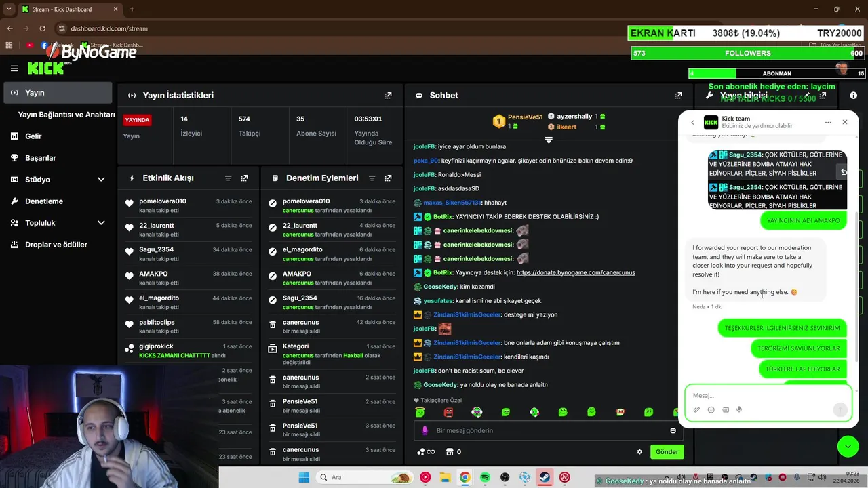Viewport: 868px width, 488px height.
Task: Open the donate.bynogame.com/canercunus link in chat
Action: pos(576,272)
